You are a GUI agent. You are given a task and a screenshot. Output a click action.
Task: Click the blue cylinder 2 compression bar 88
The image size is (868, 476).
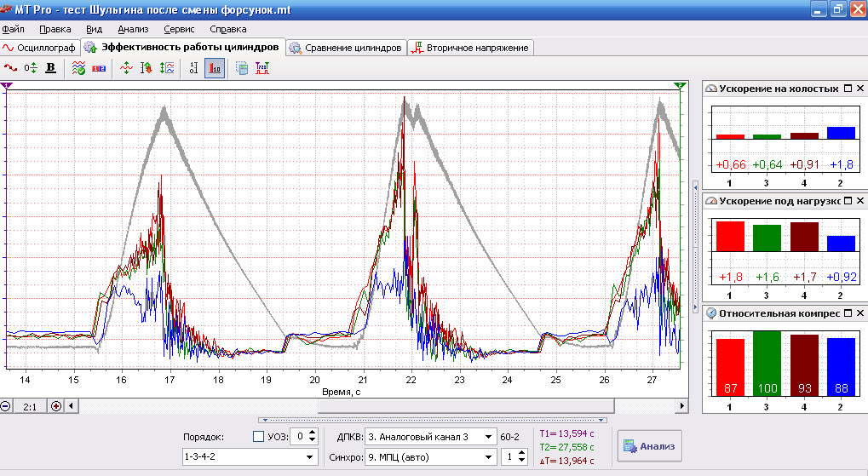click(x=841, y=366)
